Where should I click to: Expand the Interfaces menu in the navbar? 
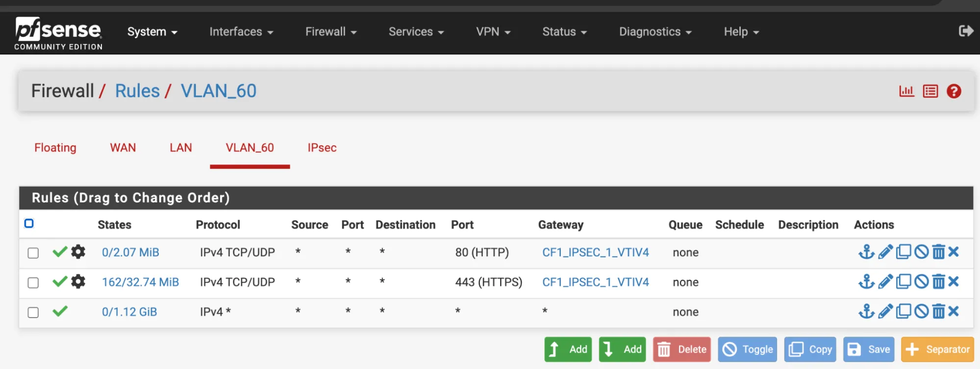[241, 32]
